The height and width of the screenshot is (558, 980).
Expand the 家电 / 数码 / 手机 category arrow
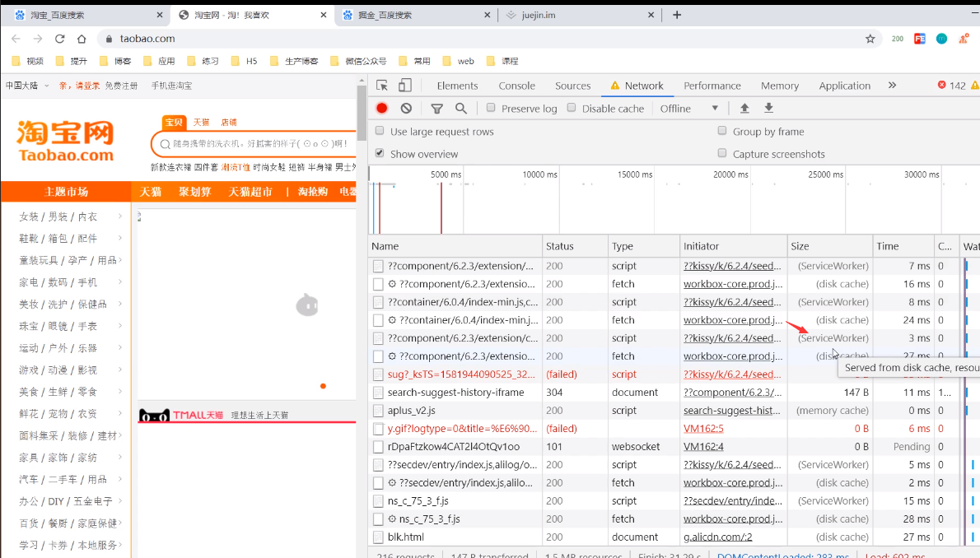[120, 282]
